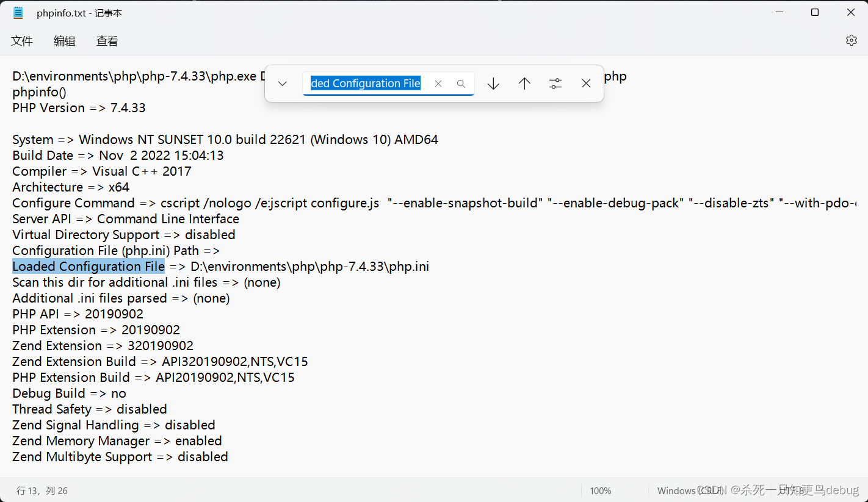Click the 行 13, 列 26 status indicator
The width and height of the screenshot is (868, 502).
click(42, 490)
